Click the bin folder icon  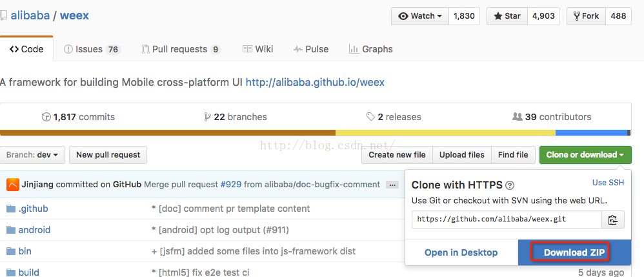(x=10, y=251)
